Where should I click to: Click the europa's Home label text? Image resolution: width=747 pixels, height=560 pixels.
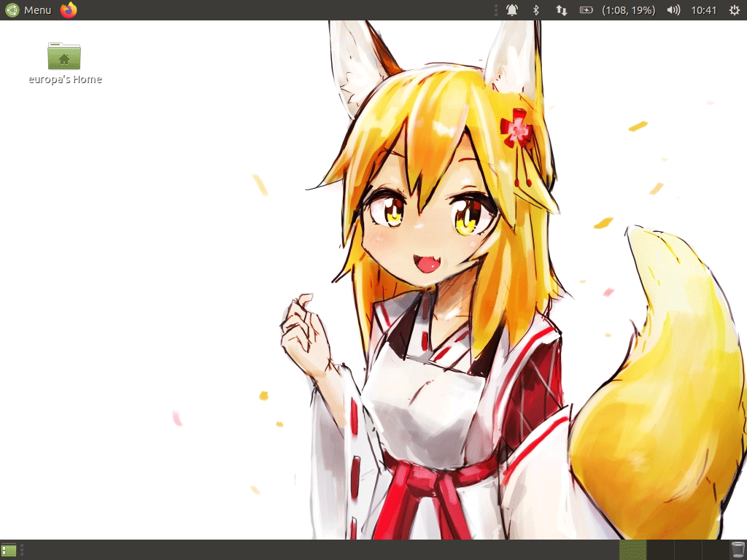(65, 79)
